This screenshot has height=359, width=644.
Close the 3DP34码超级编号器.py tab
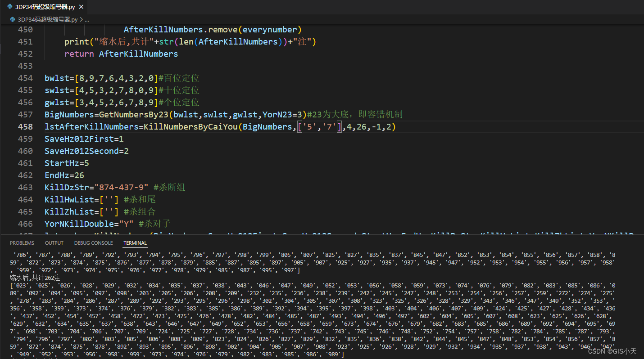pos(81,7)
